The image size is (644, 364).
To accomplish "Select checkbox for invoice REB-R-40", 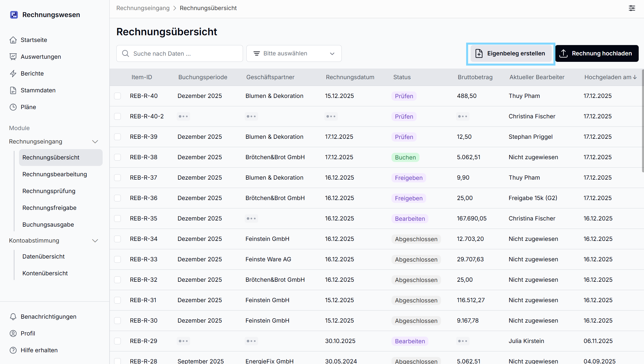I will coord(117,96).
